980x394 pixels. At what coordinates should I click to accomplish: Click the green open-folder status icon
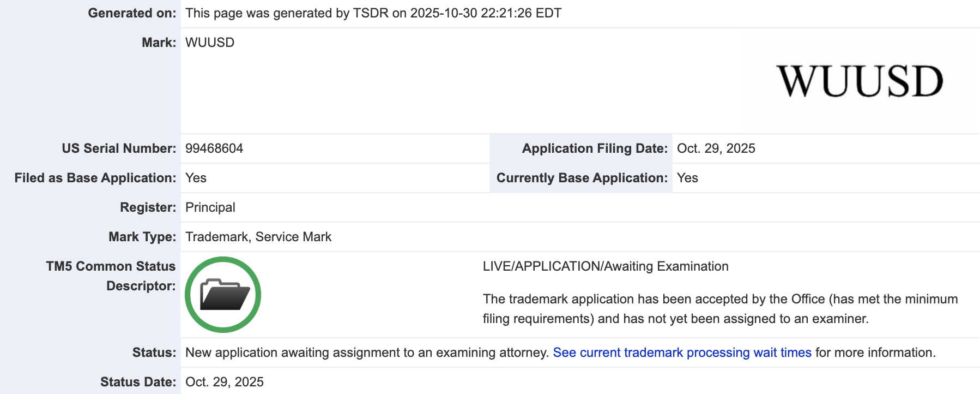pyautogui.click(x=223, y=295)
